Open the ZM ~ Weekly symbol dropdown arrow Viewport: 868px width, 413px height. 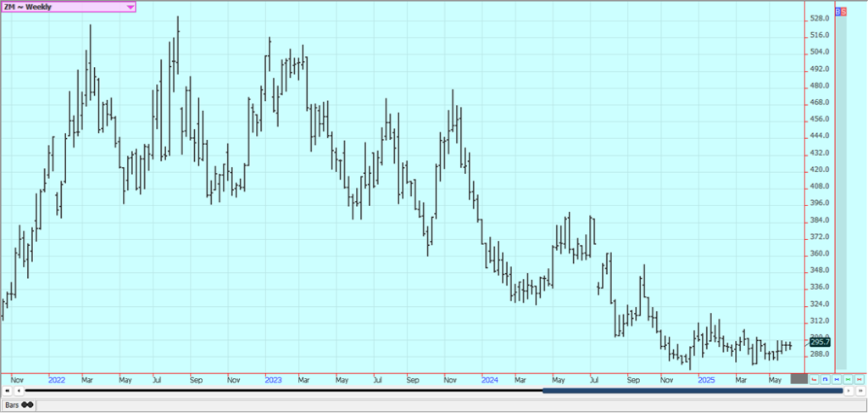(129, 7)
